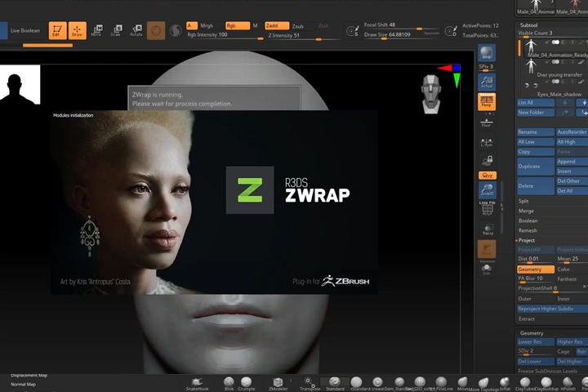Toggle the Rgb color mode button
This screenshot has height=392, width=588.
pos(238,25)
